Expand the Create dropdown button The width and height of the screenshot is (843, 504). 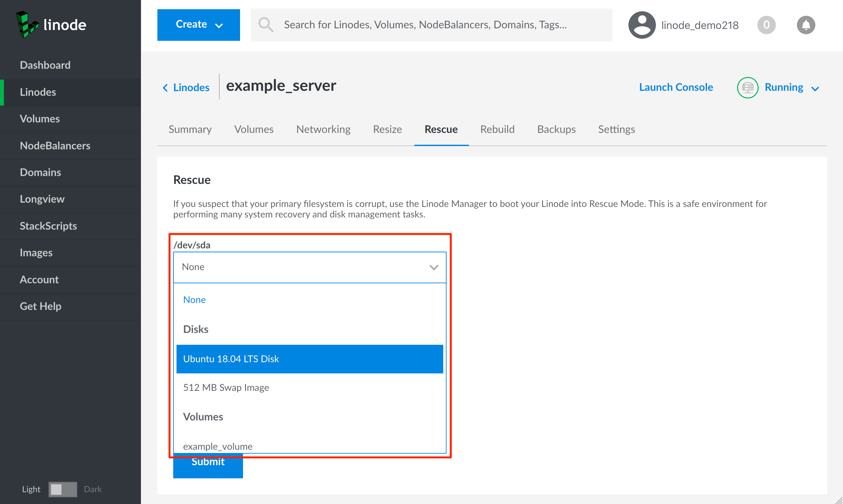click(199, 25)
